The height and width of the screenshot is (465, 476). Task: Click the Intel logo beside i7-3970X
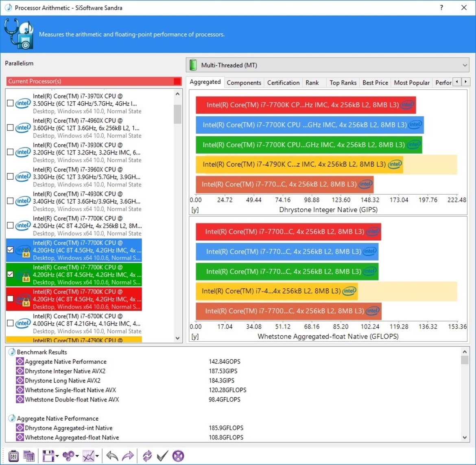point(23,103)
